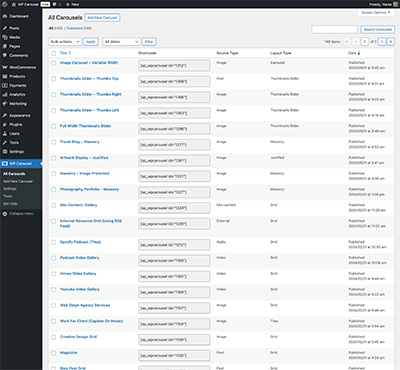400x370 pixels.
Task: Expand the All dates dropdown
Action: click(121, 42)
